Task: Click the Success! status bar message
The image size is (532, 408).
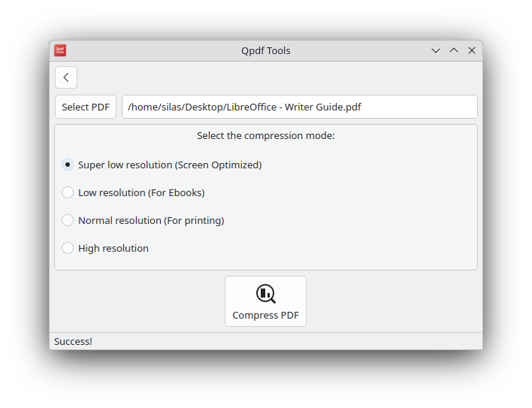Action: click(x=73, y=342)
